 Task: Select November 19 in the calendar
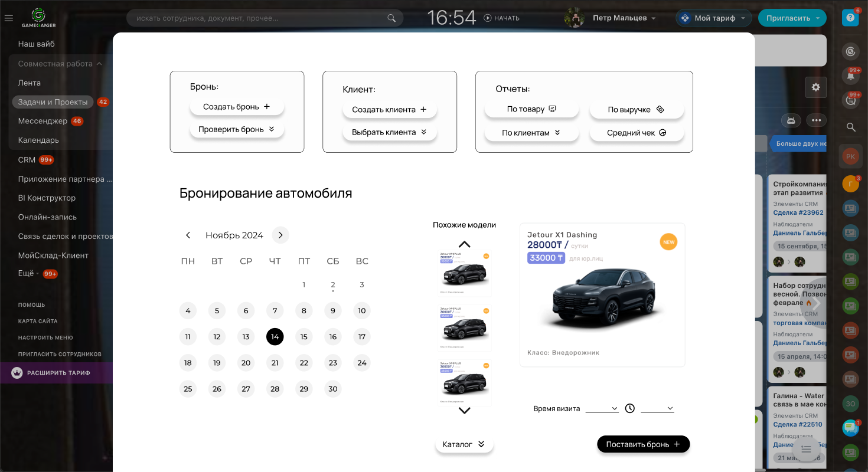pos(217,363)
